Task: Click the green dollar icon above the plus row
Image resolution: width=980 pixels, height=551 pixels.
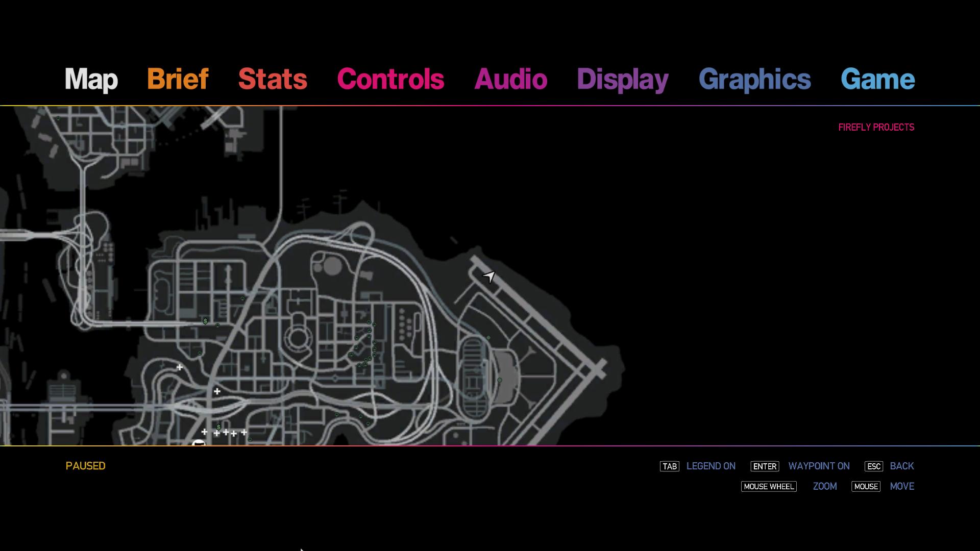Action: [218, 427]
